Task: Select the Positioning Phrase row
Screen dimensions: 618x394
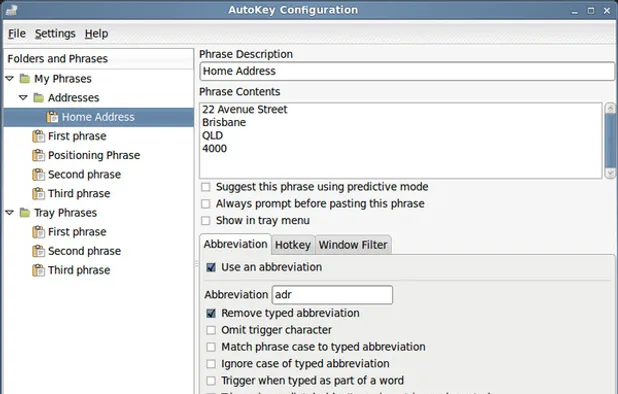Action: click(98, 155)
